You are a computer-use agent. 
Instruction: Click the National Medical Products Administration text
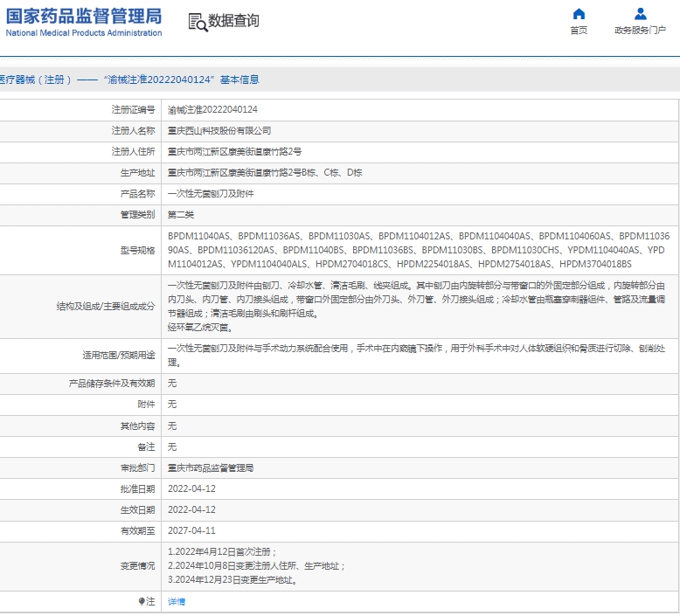(x=84, y=33)
